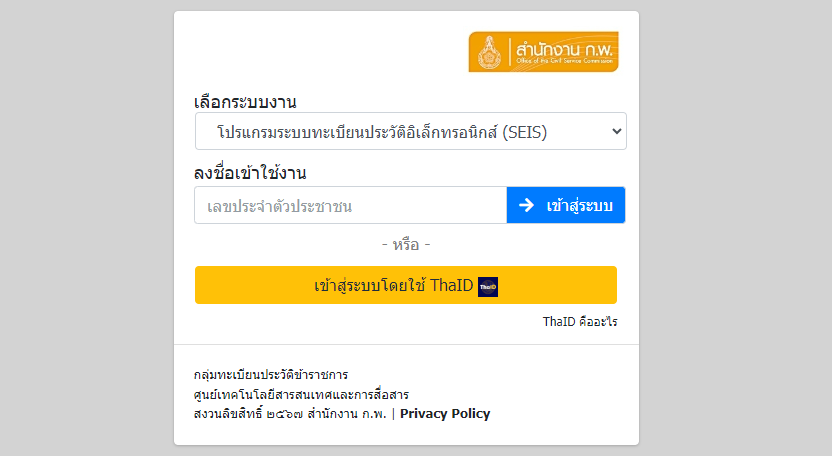Click the 'Office of the Civil Service Commission' caption

(565, 61)
